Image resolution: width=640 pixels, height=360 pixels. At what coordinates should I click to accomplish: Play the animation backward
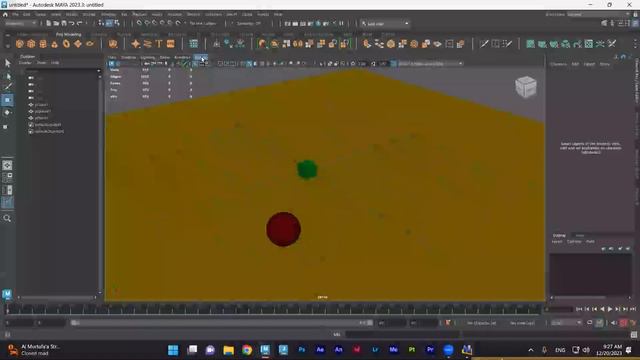pos(602,309)
